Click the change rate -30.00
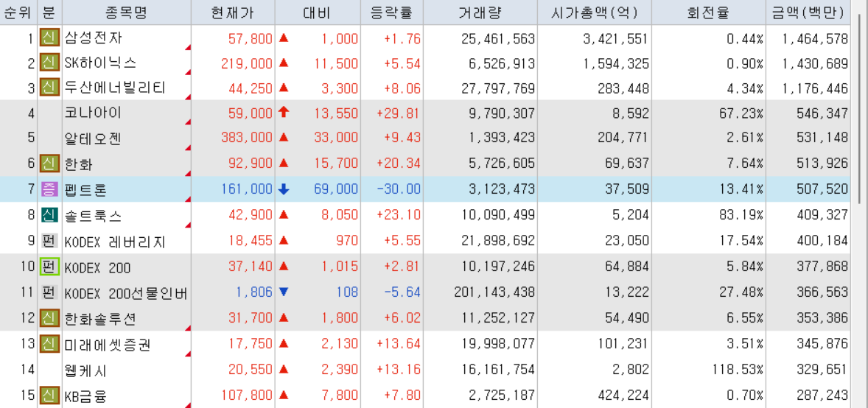Viewport: 868px width, 408px height. pos(399,190)
